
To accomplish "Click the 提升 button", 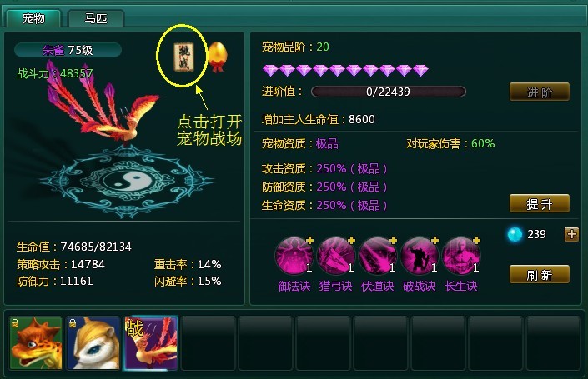I will coord(540,204).
